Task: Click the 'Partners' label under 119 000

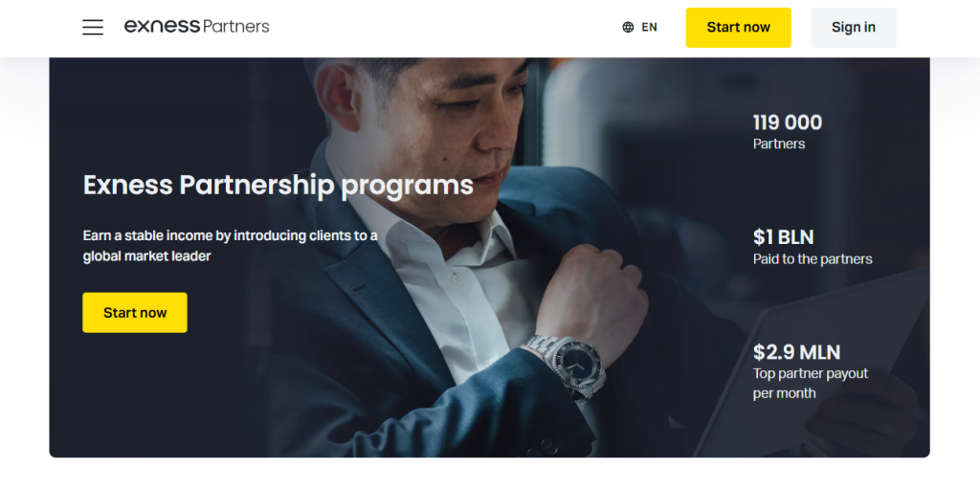Action: [779, 144]
